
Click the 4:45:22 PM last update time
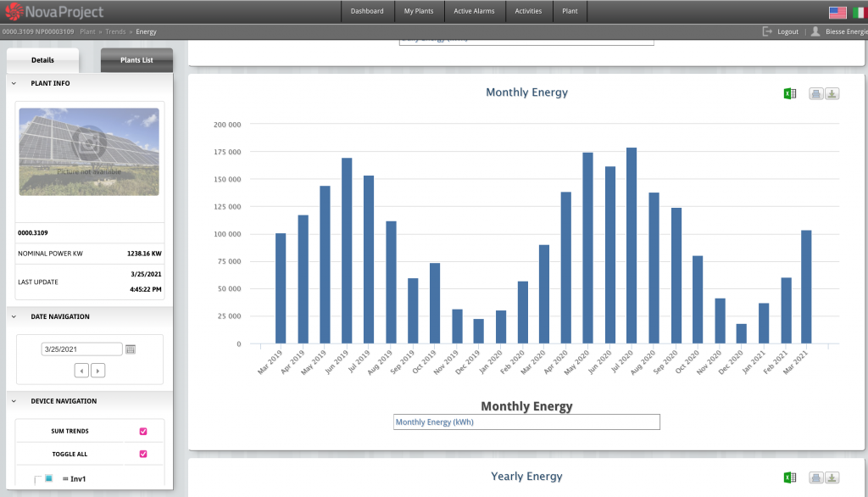(x=146, y=289)
